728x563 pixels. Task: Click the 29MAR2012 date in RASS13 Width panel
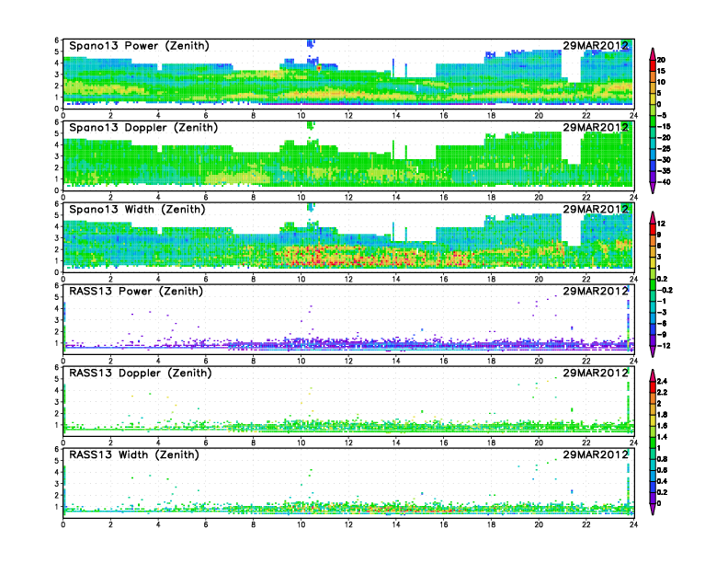[596, 454]
